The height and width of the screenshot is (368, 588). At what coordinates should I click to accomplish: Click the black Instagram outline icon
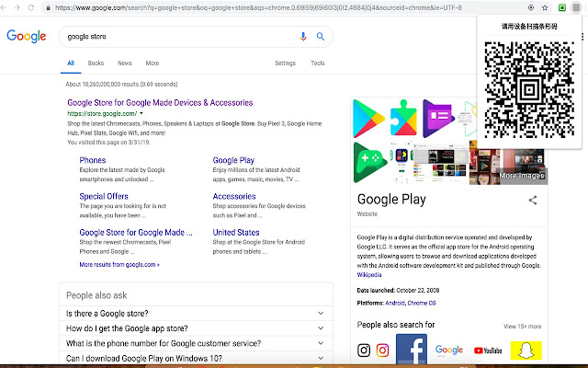click(364, 350)
